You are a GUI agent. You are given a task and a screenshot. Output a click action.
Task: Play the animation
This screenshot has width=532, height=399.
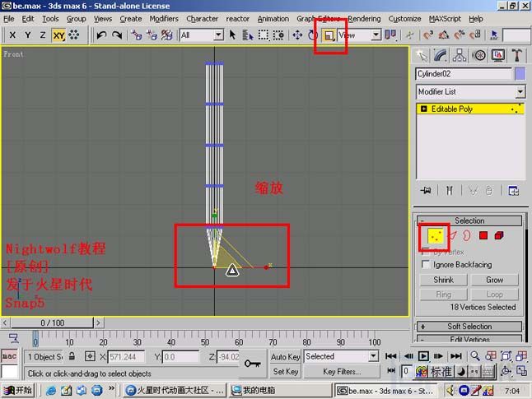click(x=423, y=356)
